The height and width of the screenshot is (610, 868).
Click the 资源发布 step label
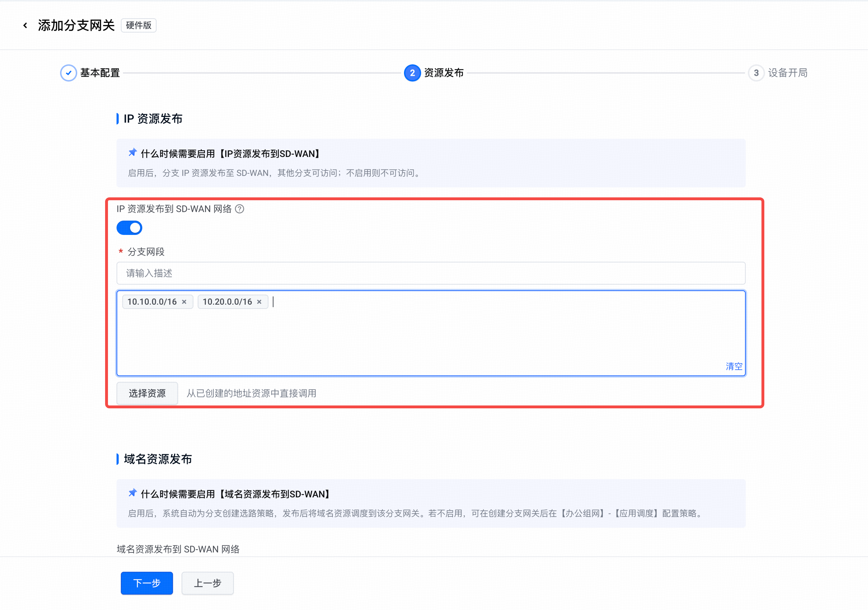click(444, 73)
